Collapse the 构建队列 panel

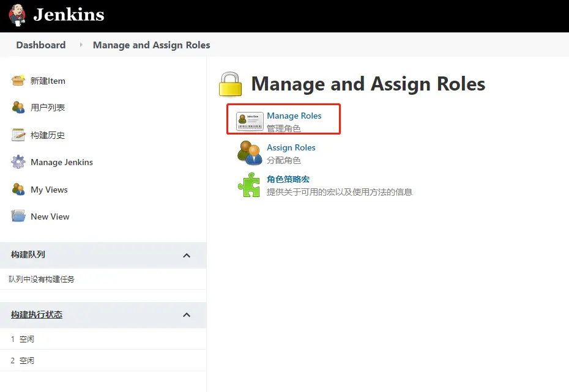click(187, 255)
